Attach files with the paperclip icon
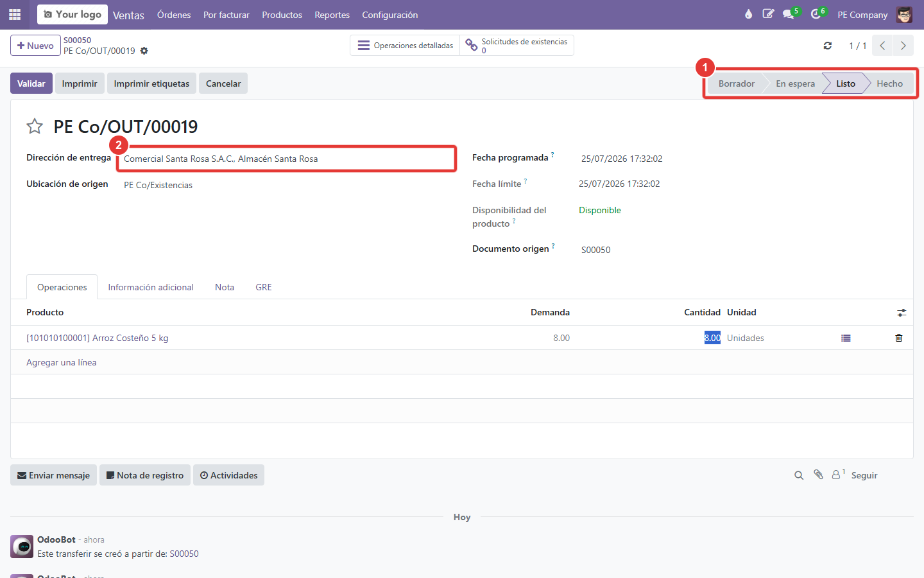 click(x=818, y=475)
